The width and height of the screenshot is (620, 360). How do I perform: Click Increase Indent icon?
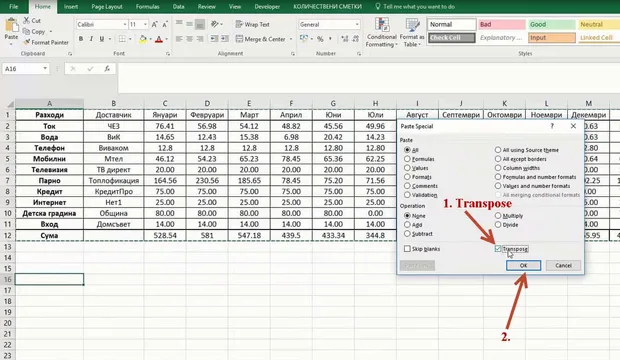point(225,39)
